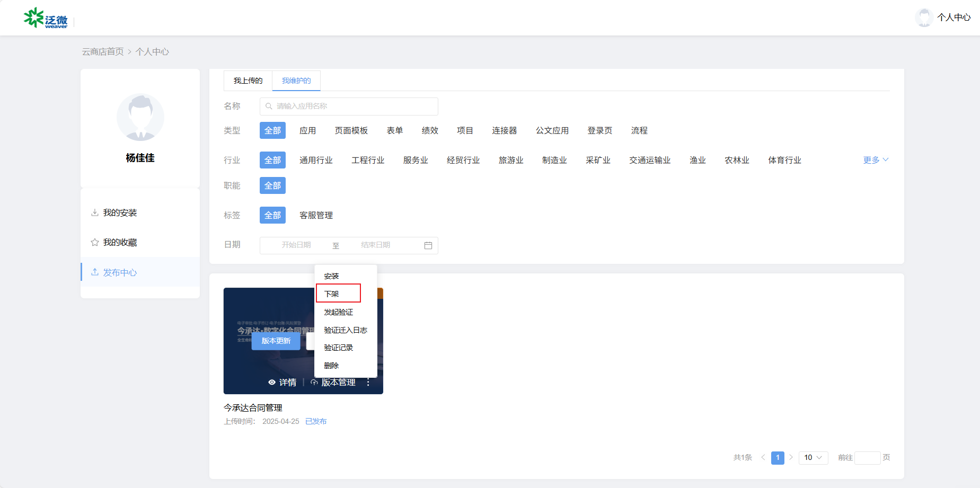The width and height of the screenshot is (980, 488).
Task: Click the three-dot more icon on card
Action: 368,382
